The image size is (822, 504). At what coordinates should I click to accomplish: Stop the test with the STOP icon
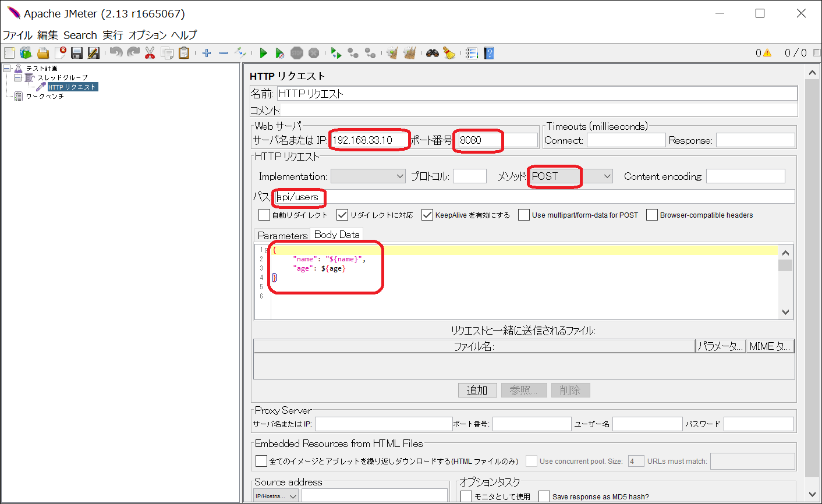(297, 53)
